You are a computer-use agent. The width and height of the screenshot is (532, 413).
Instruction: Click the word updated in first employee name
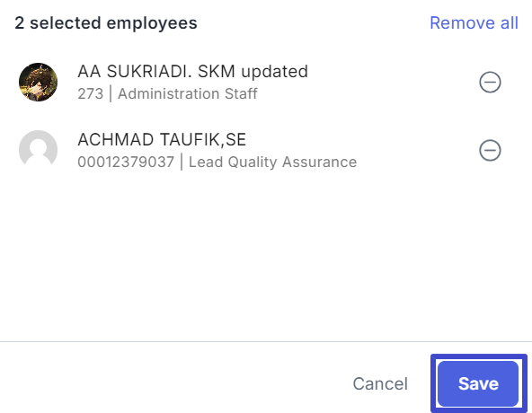(x=274, y=71)
